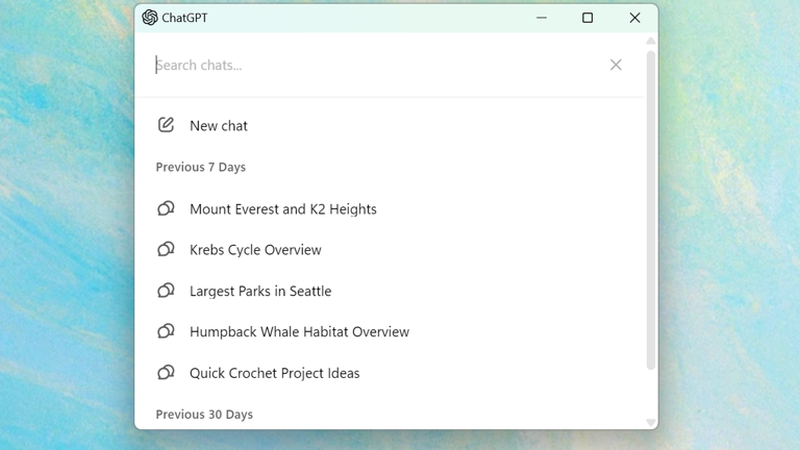Open Mount Everest and K2 Heights chat
This screenshot has width=800, height=450.
click(x=283, y=209)
